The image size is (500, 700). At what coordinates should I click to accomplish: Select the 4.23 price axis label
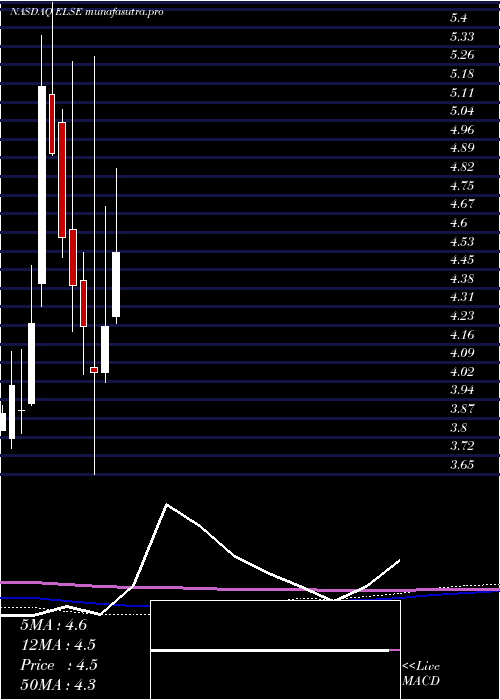tap(462, 316)
